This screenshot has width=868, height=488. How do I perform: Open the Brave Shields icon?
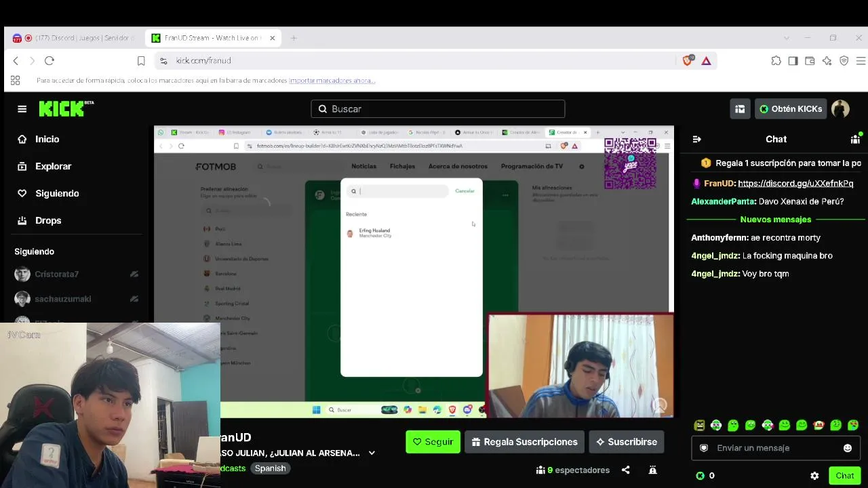(688, 60)
